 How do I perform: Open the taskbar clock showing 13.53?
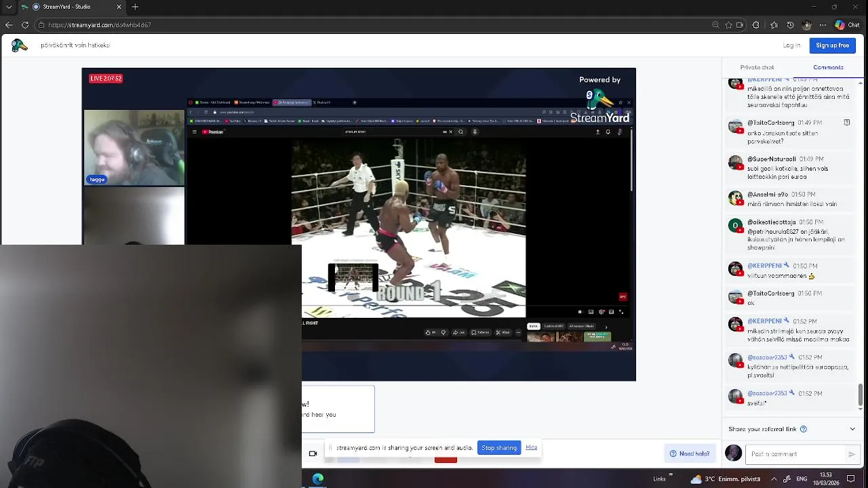[826, 479]
